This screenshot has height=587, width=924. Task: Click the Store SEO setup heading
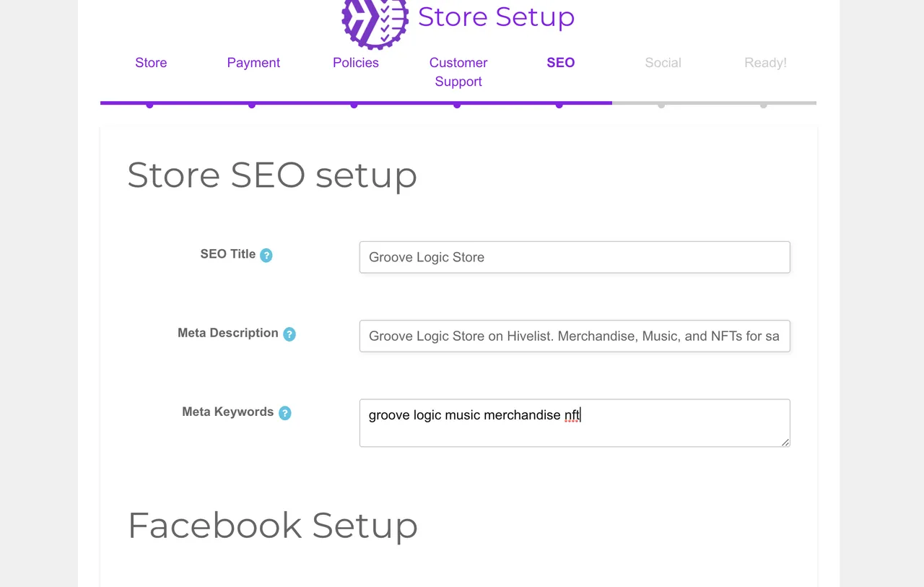(272, 175)
